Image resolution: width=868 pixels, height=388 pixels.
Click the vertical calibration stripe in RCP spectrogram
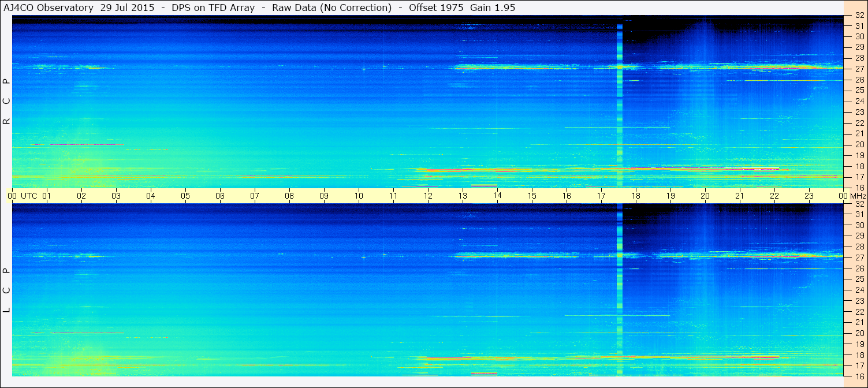pyautogui.click(x=620, y=105)
